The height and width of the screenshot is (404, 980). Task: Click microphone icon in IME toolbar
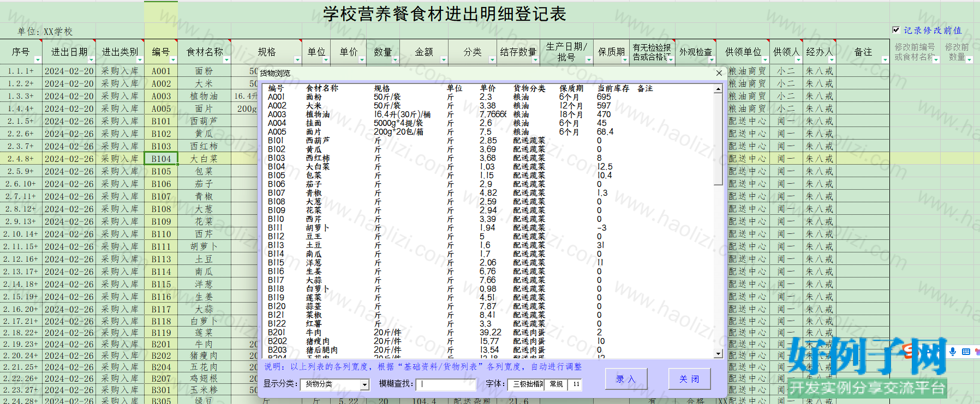(x=953, y=352)
